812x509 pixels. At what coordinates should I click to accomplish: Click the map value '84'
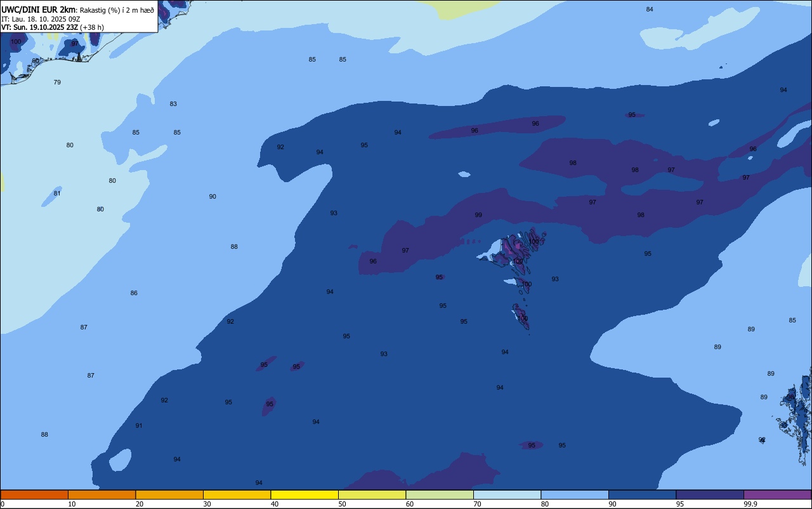tap(650, 9)
